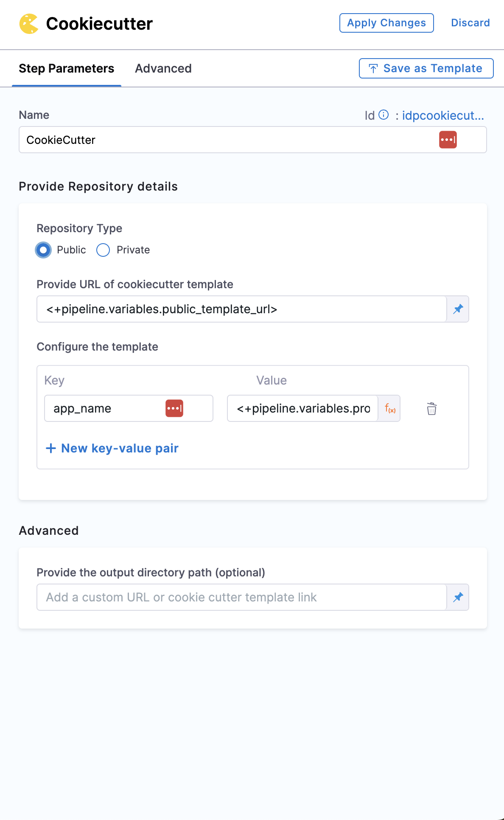Click the Cookiecutter logo icon
Image resolution: width=504 pixels, height=820 pixels.
(29, 24)
